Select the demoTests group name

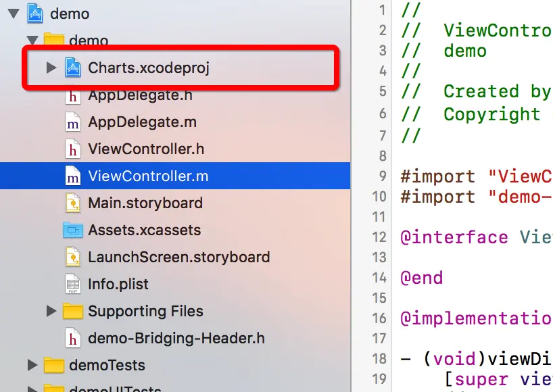point(107,365)
